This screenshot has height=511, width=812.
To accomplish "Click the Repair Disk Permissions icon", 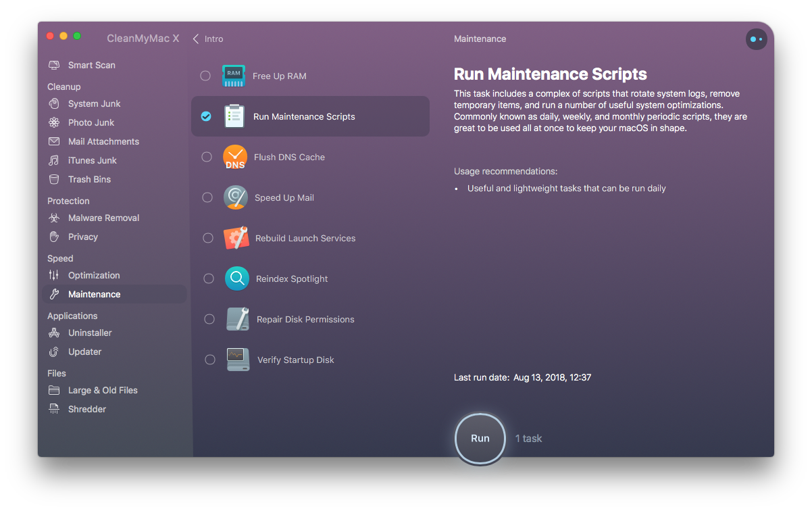I will [238, 319].
